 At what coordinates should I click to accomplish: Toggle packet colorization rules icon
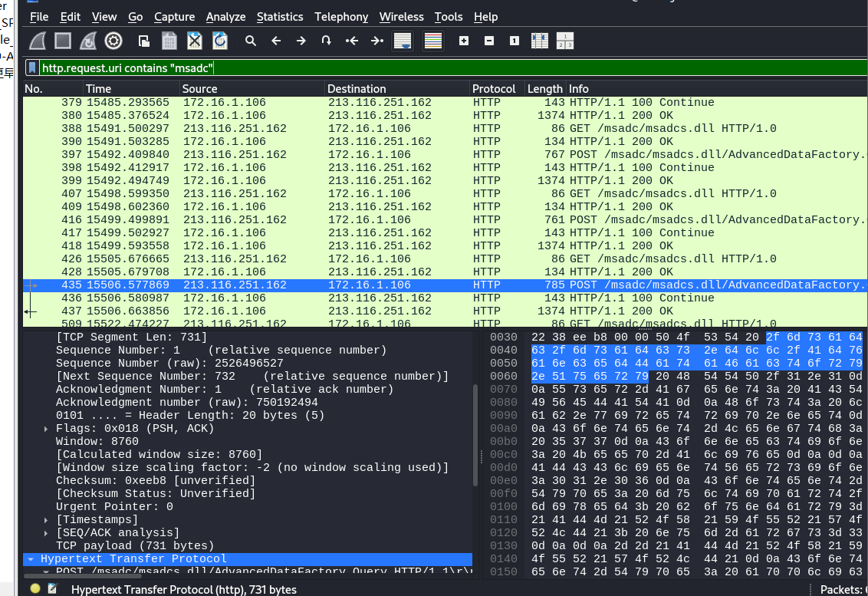click(x=433, y=41)
